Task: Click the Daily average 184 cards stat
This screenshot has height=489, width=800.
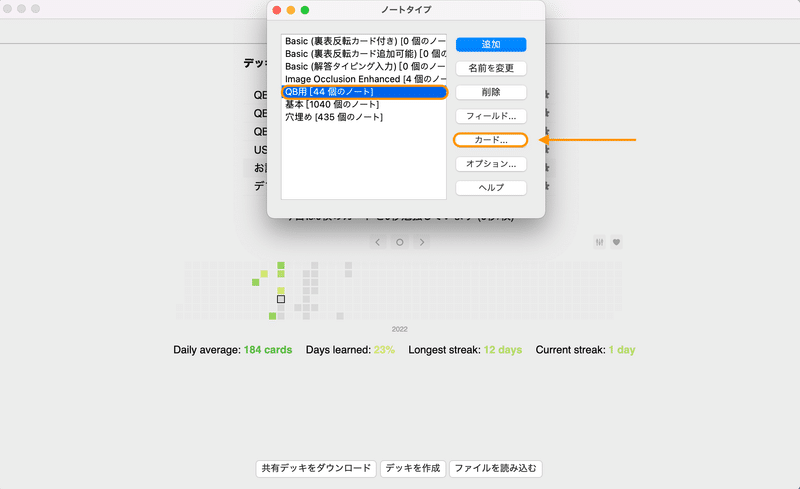Action: 233,350
